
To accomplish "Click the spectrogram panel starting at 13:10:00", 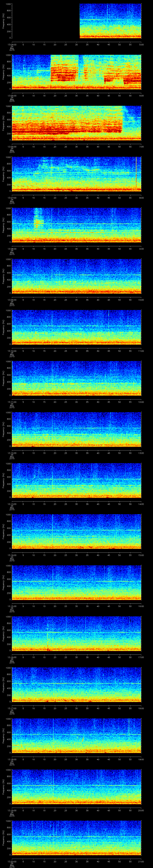I will 77,327.
